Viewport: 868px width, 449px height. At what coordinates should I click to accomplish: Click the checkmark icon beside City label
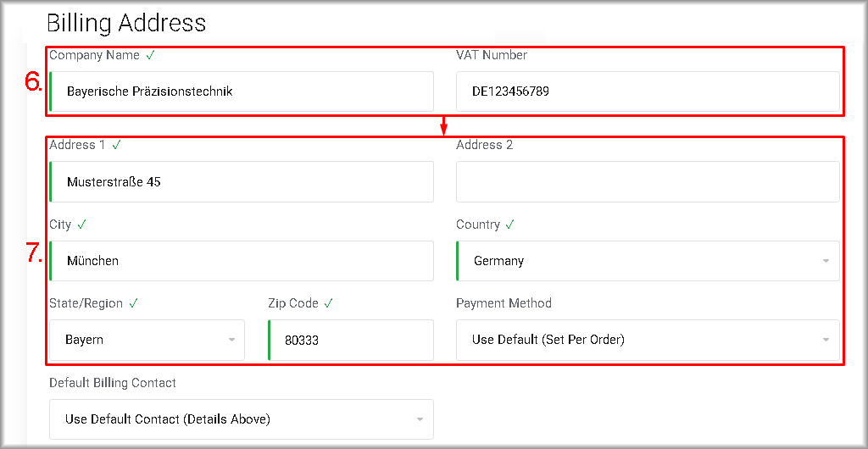[x=82, y=224]
